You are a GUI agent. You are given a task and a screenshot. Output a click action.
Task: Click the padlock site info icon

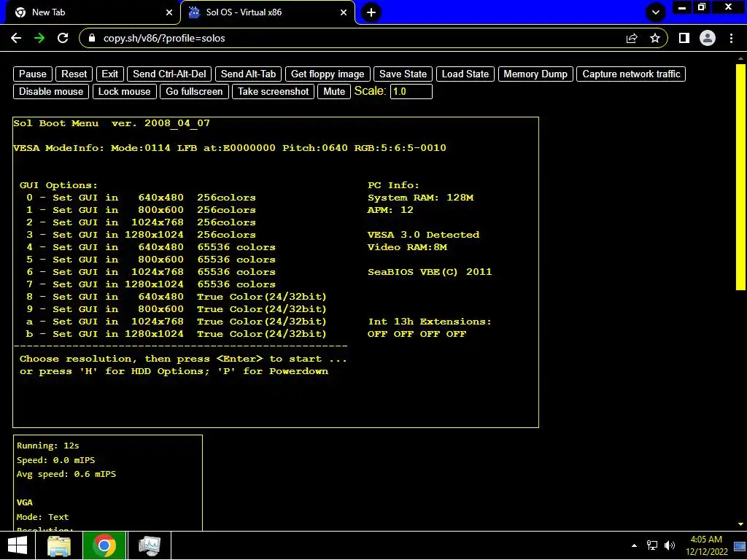92,38
